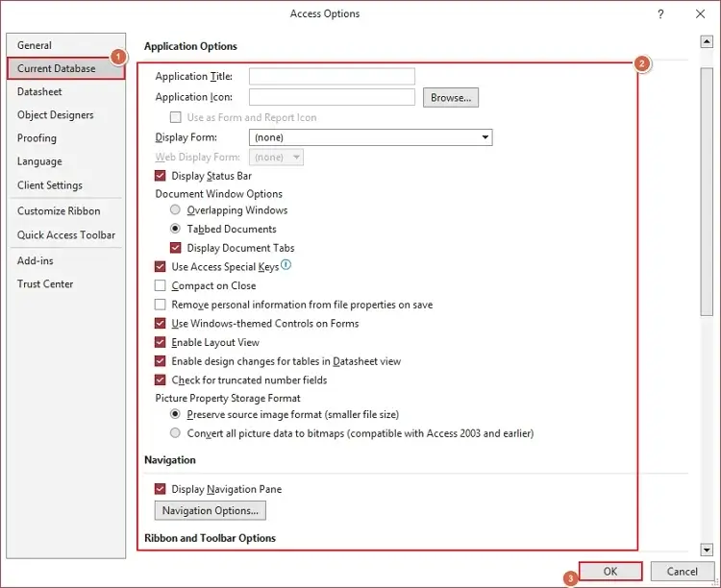Open the Web Display Form dropdown
The width and height of the screenshot is (721, 588).
coord(276,158)
